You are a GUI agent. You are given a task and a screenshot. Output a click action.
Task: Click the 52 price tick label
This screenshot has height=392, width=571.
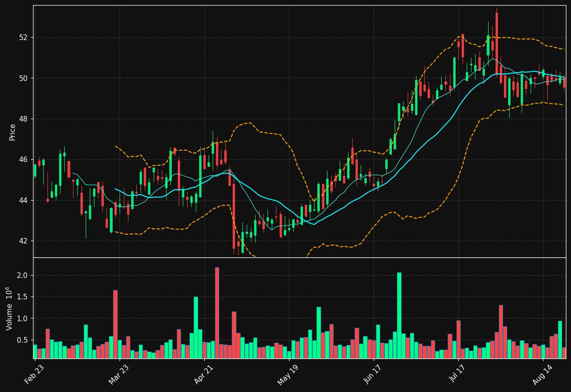coord(24,37)
